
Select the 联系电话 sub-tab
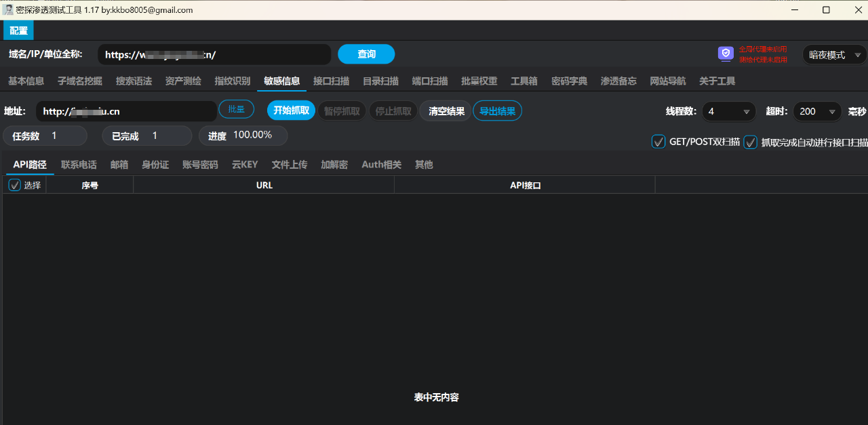[79, 165]
